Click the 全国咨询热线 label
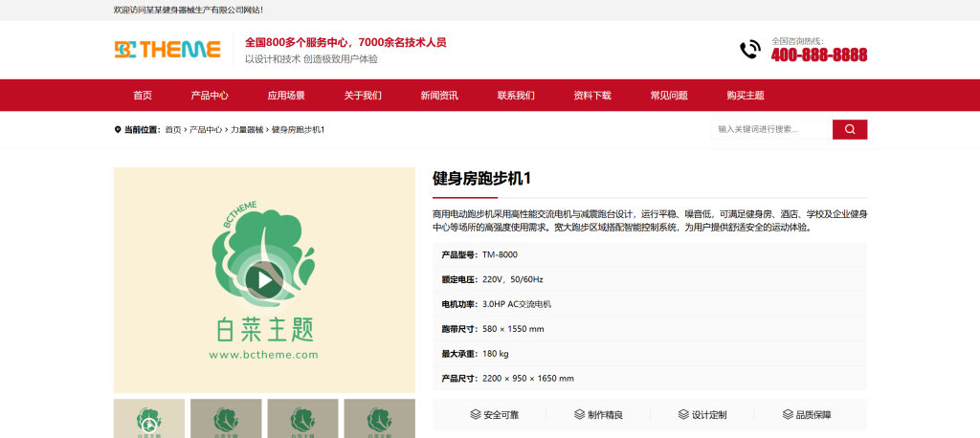The image size is (980, 438). [797, 40]
